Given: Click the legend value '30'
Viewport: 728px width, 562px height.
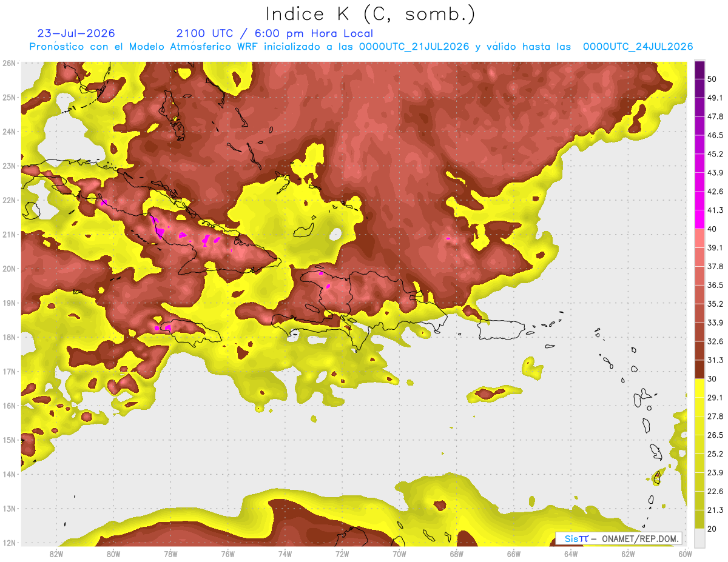Looking at the screenshot, I should click(x=713, y=379).
